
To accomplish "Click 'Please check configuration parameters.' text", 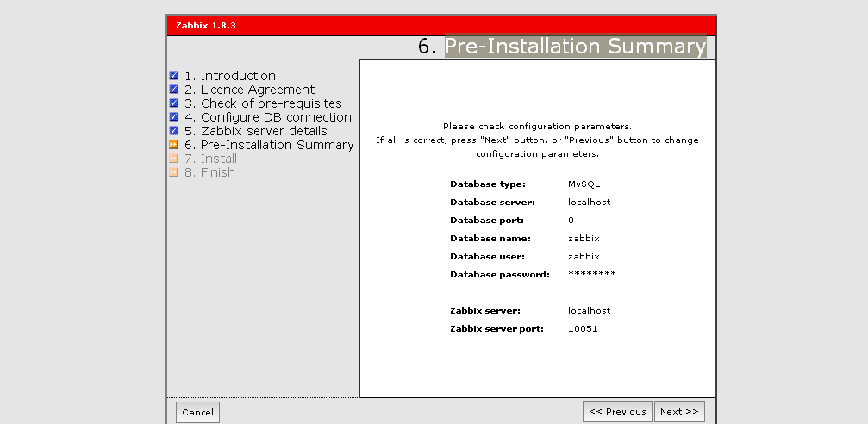I will click(538, 127).
